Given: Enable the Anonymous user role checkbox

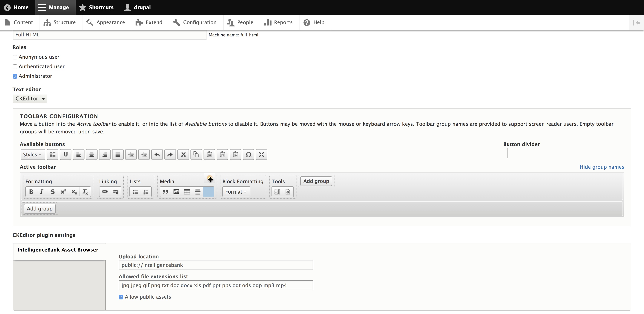Looking at the screenshot, I should point(15,57).
